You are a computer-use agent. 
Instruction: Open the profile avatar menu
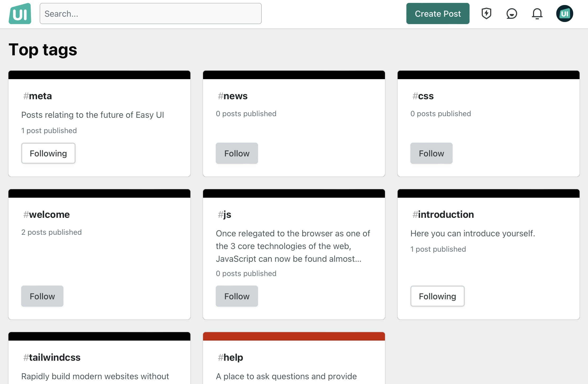(x=565, y=13)
